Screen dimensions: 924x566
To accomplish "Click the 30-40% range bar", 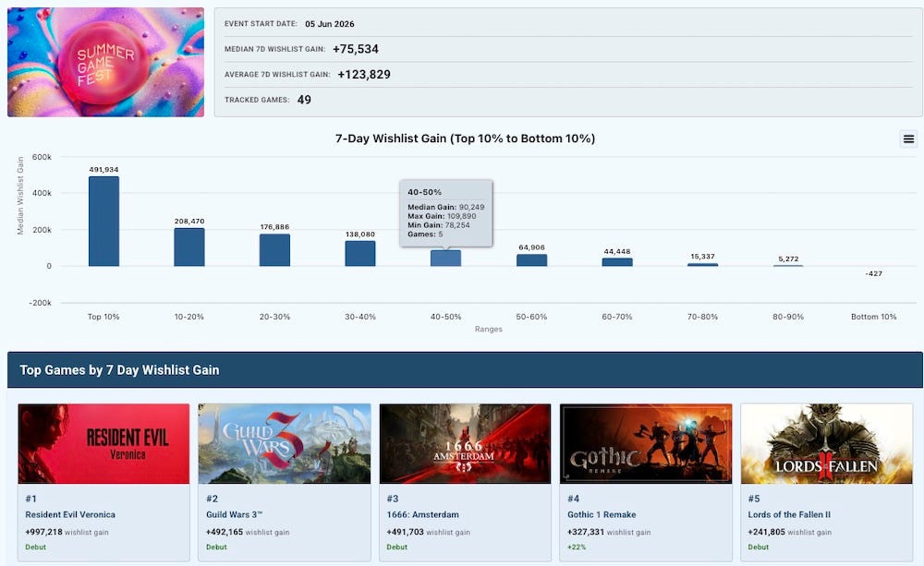I will click(360, 254).
